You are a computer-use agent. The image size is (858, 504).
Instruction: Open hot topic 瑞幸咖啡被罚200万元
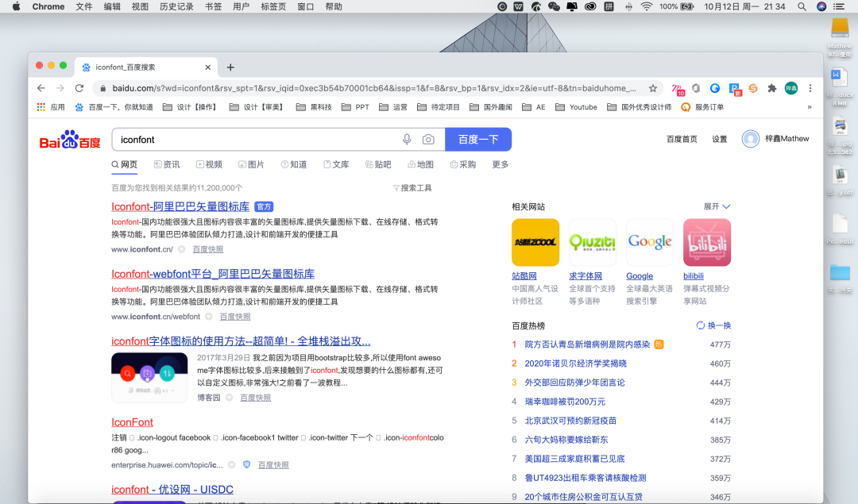[565, 402]
